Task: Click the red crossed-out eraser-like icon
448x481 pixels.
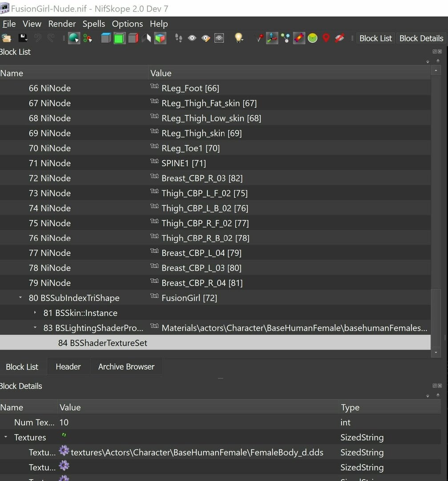Action: 339,38
